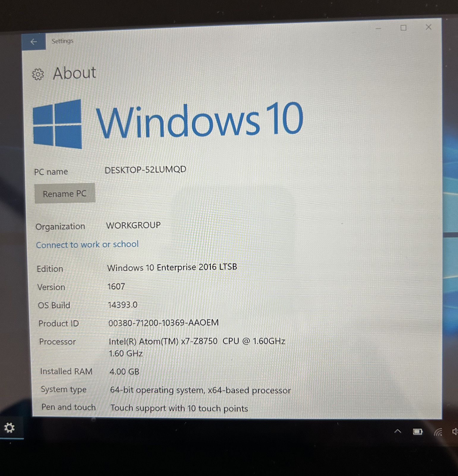Image resolution: width=458 pixels, height=476 pixels.
Task: Open the battery status tray icon
Action: (418, 431)
